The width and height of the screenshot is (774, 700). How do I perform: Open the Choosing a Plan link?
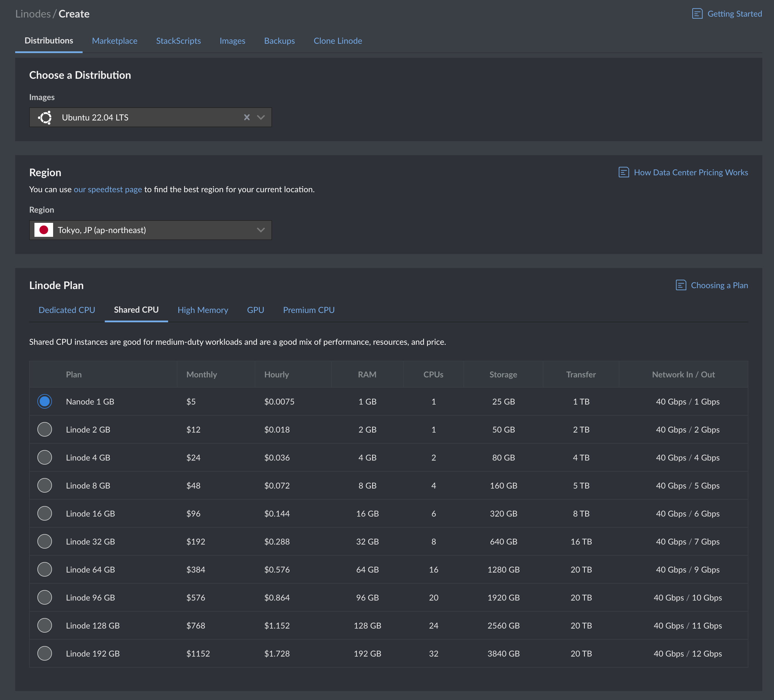[719, 285]
